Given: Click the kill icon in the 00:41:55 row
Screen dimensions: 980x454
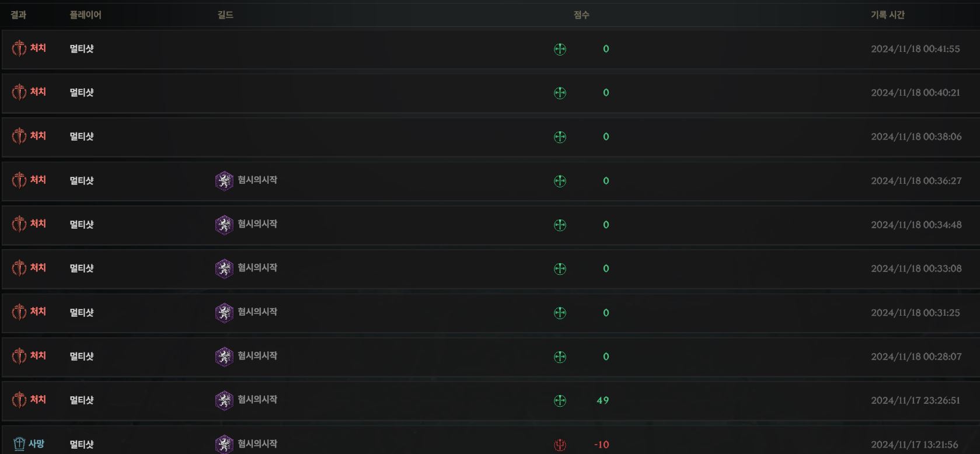Looking at the screenshot, I should [19, 48].
